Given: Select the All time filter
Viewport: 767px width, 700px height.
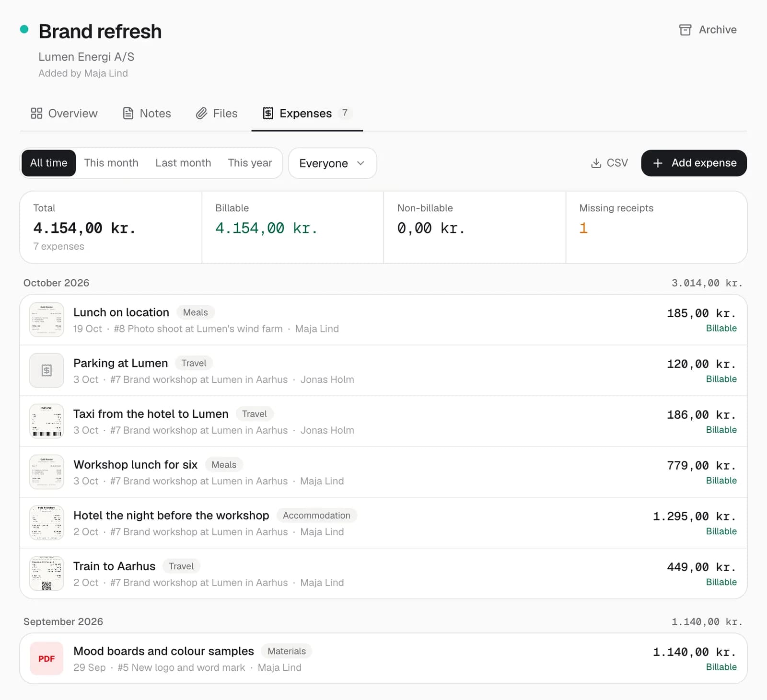Looking at the screenshot, I should pyautogui.click(x=49, y=163).
